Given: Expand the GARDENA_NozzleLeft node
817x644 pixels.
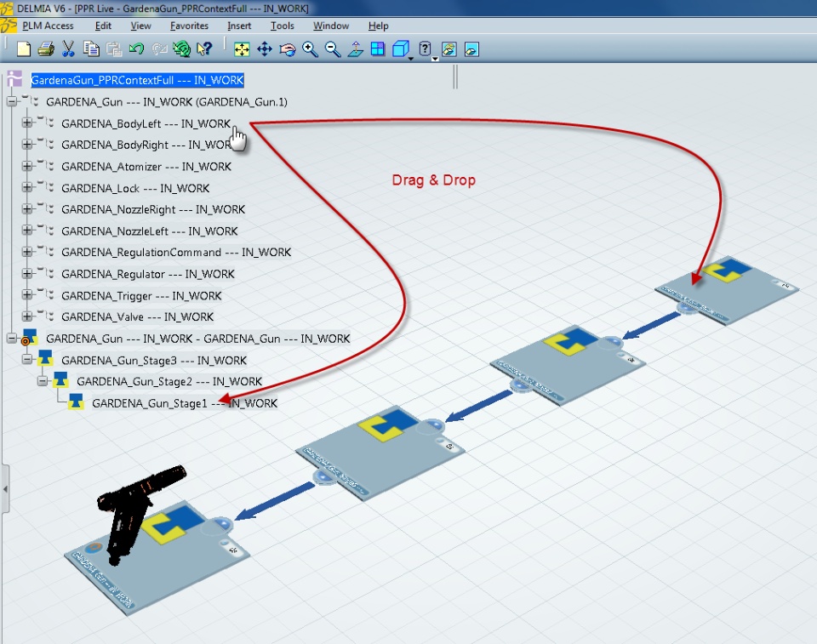Looking at the screenshot, I should (x=26, y=231).
